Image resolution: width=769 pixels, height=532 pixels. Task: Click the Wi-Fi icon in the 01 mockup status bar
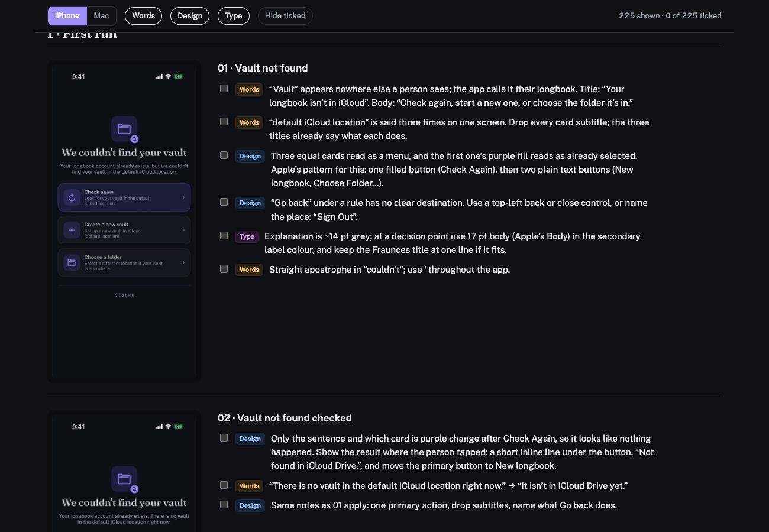[168, 77]
